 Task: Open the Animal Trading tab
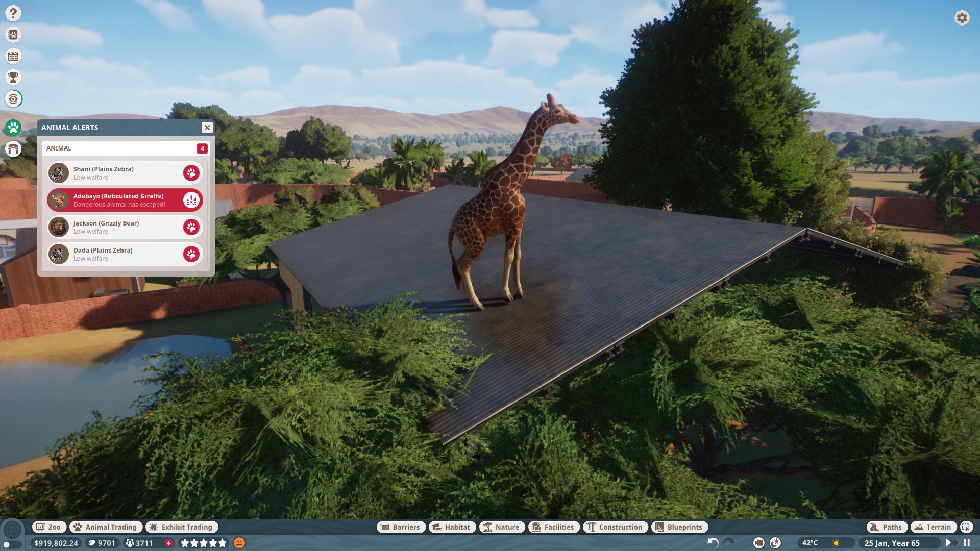[x=106, y=527]
